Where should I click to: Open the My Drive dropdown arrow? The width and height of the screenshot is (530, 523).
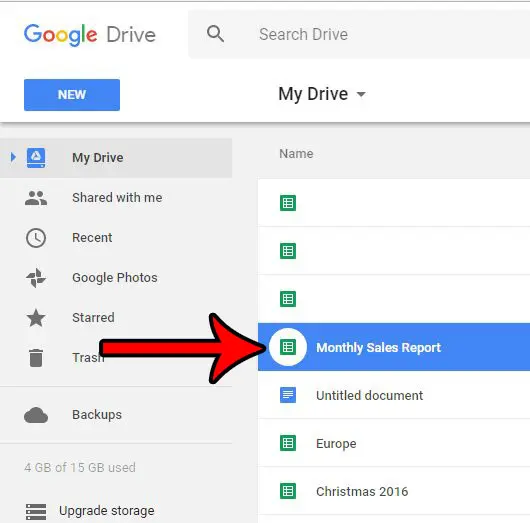361,94
